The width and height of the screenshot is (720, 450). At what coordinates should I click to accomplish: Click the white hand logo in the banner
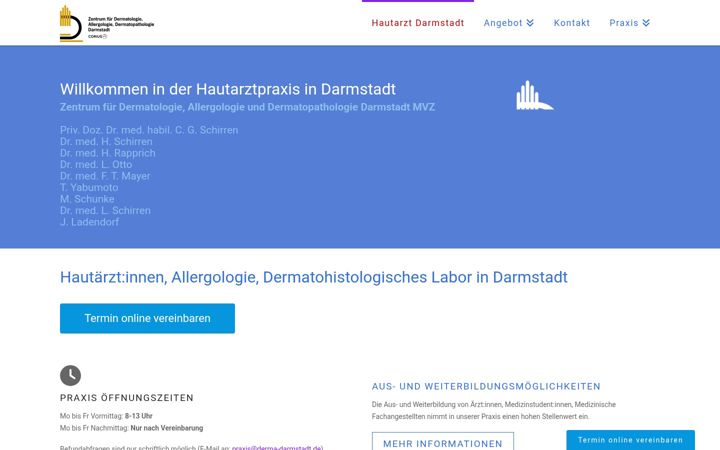click(534, 96)
